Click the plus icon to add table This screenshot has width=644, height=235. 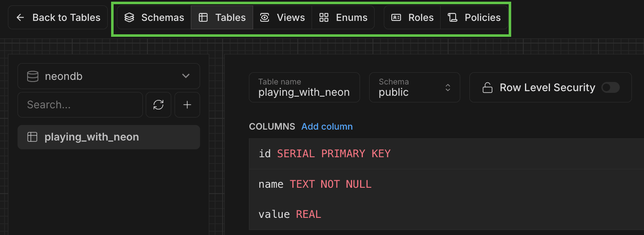click(x=187, y=105)
